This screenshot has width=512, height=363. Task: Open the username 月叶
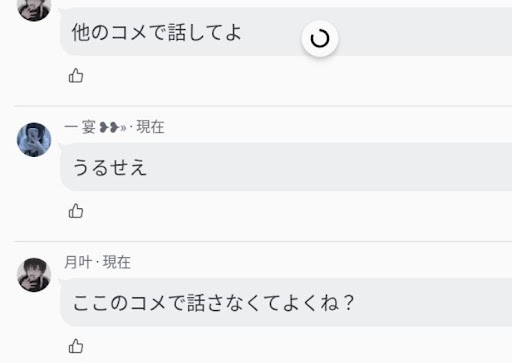[78, 262]
